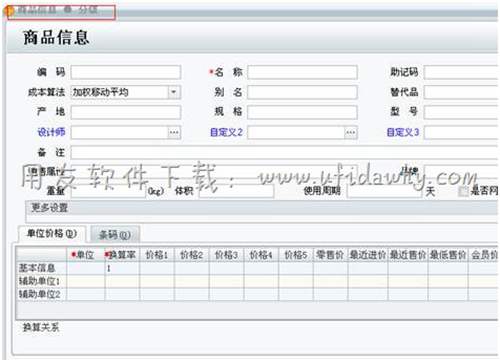The height and width of the screenshot is (362, 500).
Task: Click the 价格3 column header
Action: pos(226,255)
